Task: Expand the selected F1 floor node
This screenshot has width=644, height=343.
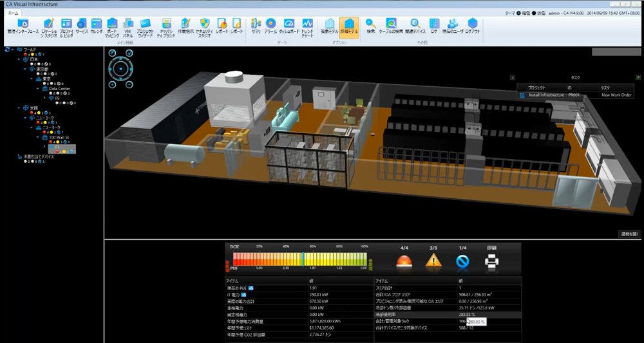Action: (x=44, y=147)
